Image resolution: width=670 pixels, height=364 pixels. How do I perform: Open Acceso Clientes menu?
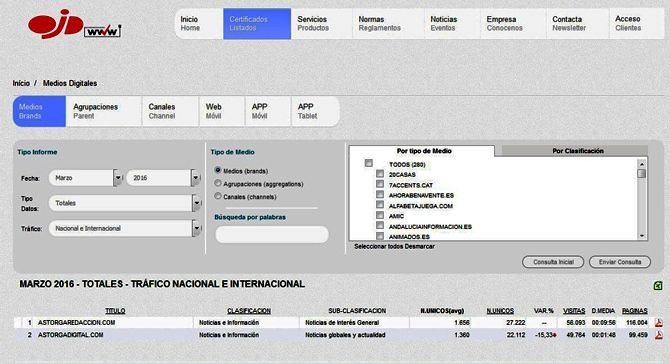637,24
